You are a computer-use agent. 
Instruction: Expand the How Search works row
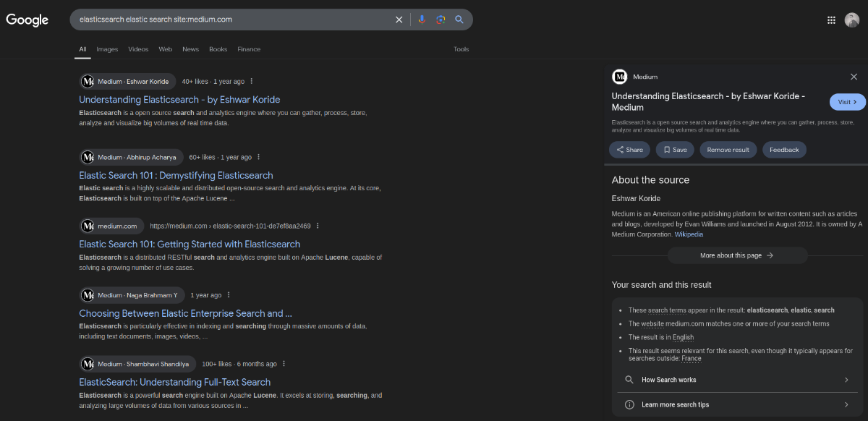[x=737, y=380]
